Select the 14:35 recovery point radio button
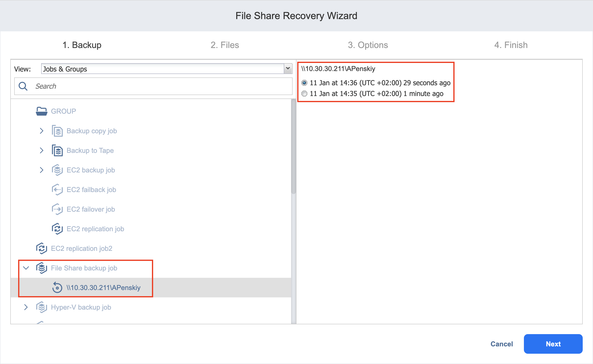The width and height of the screenshot is (593, 364). [x=304, y=94]
